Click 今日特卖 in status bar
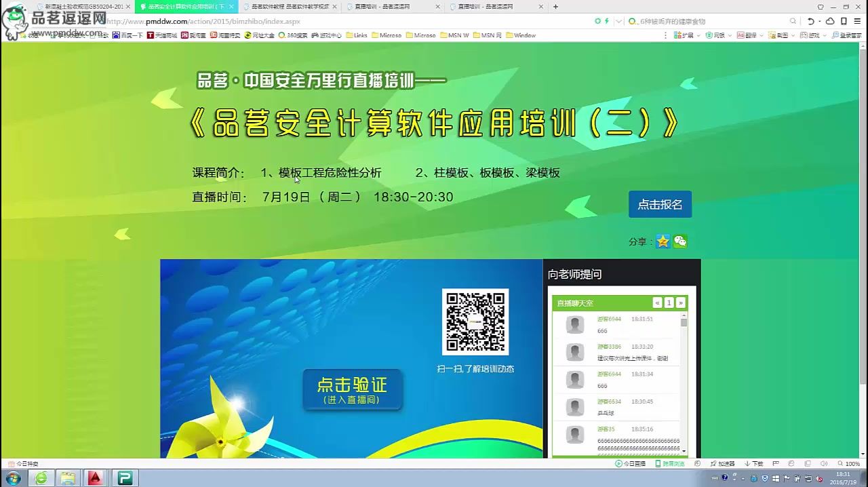 tap(23, 464)
